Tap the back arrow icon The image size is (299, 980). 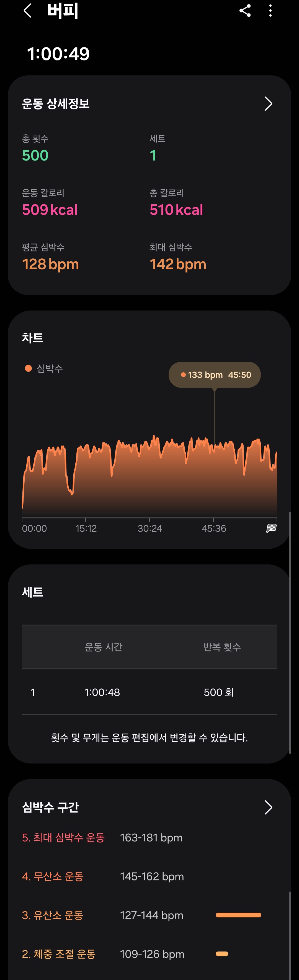(27, 11)
